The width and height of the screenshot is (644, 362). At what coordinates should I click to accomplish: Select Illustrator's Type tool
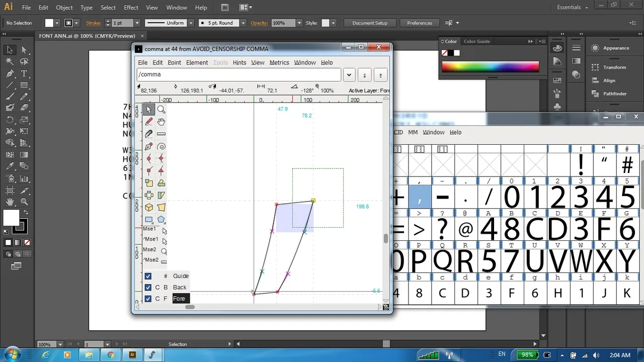(x=24, y=74)
